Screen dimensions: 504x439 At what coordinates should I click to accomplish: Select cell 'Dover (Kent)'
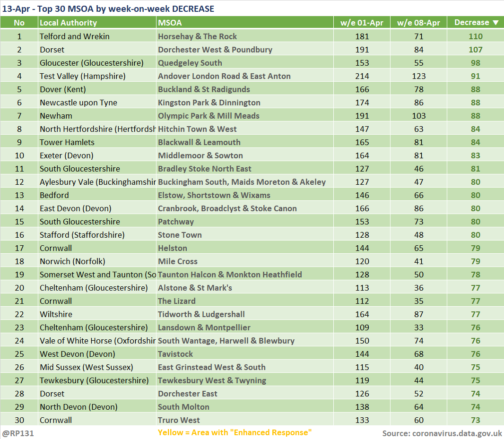(x=97, y=89)
